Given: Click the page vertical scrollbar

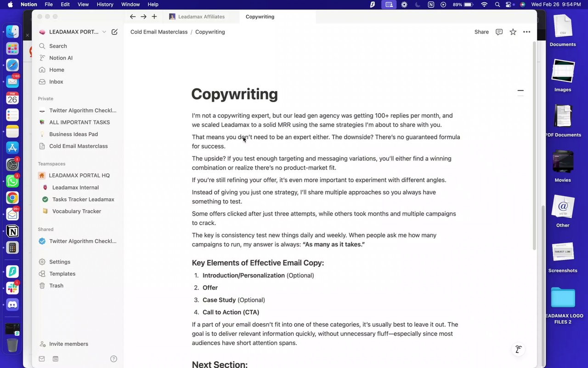Looking at the screenshot, I should (534, 146).
